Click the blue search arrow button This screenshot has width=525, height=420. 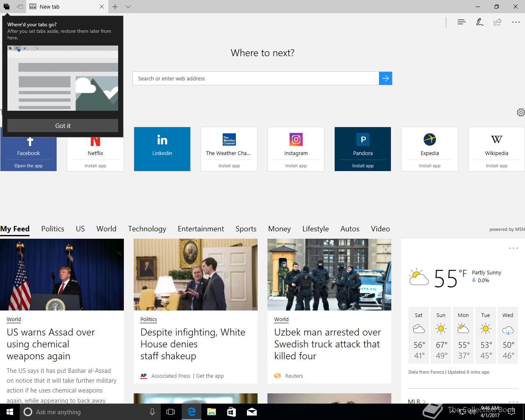click(386, 78)
